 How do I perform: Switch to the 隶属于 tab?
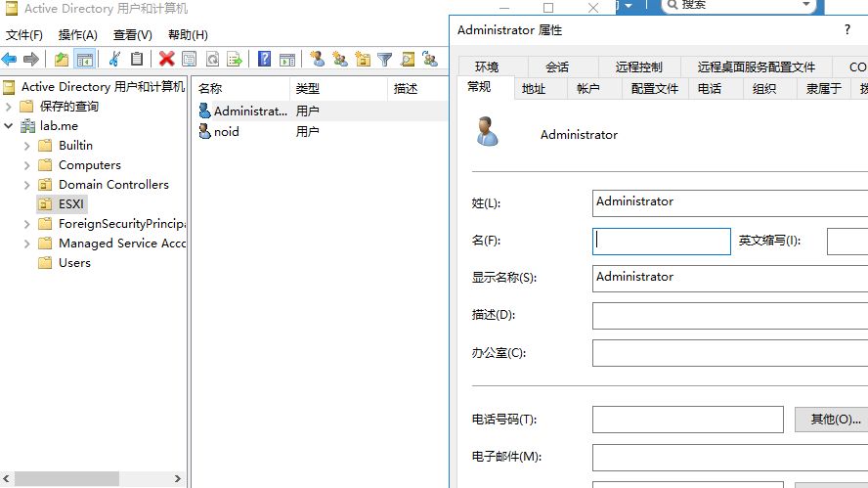[824, 89]
